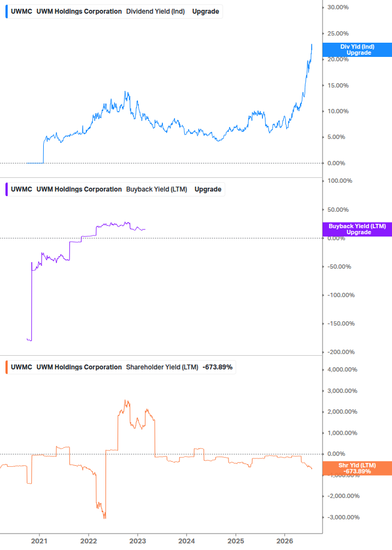Click 4,000.00% tick on shareholder yield axis
The image size is (392, 550).
342,369
